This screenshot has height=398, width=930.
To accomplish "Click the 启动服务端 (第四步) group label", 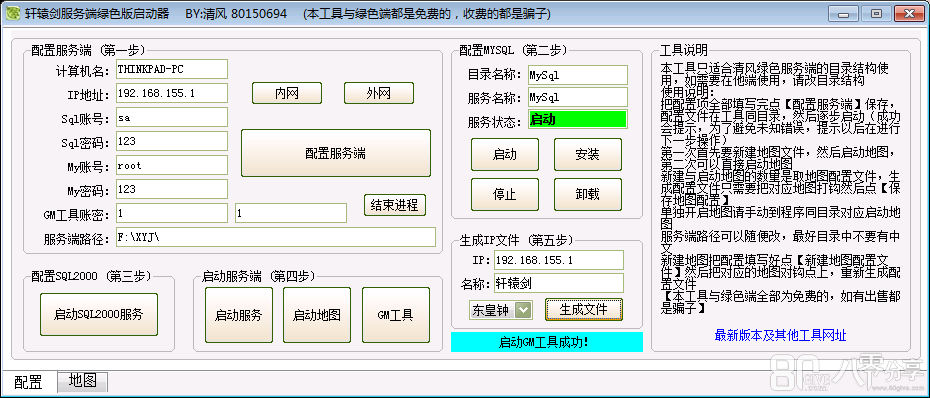I will pyautogui.click(x=259, y=276).
